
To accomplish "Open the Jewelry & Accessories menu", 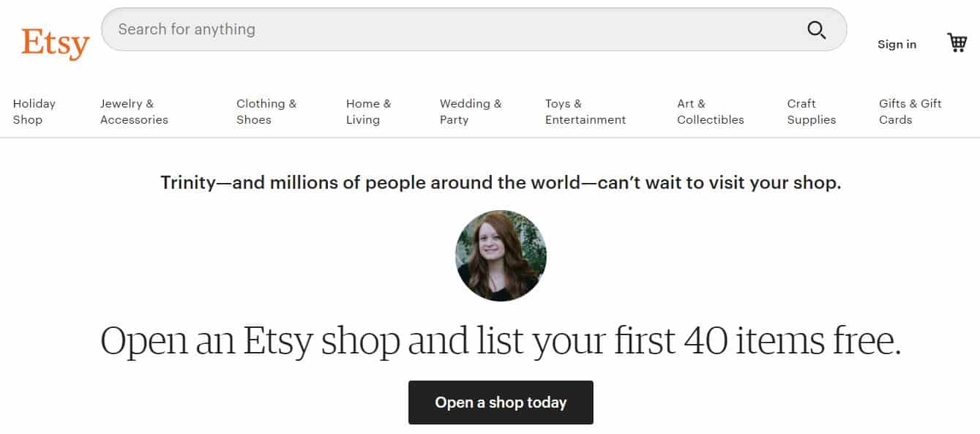I will click(x=134, y=112).
